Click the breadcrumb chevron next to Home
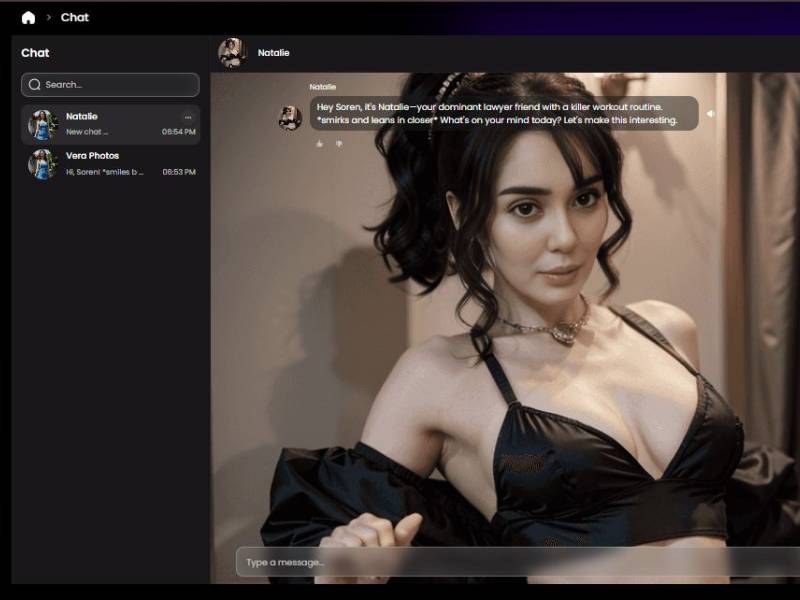 48,17
